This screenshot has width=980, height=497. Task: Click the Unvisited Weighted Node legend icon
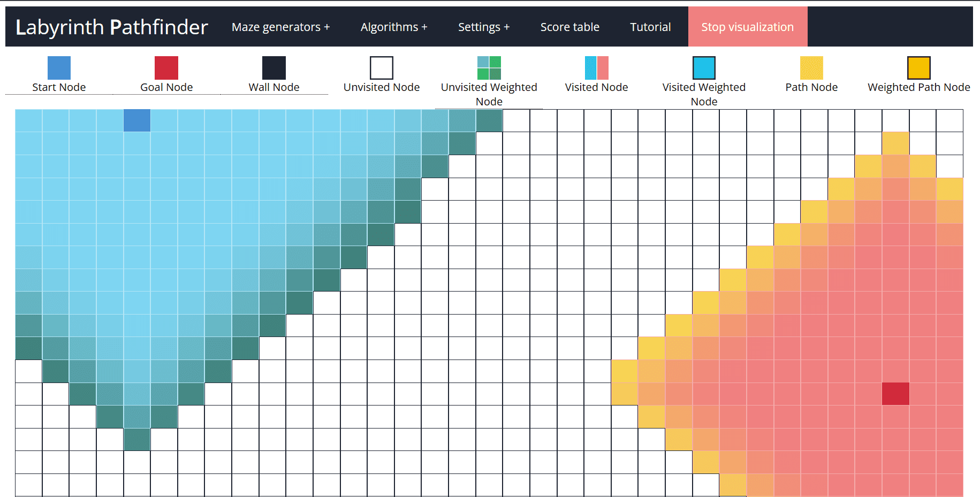[489, 68]
